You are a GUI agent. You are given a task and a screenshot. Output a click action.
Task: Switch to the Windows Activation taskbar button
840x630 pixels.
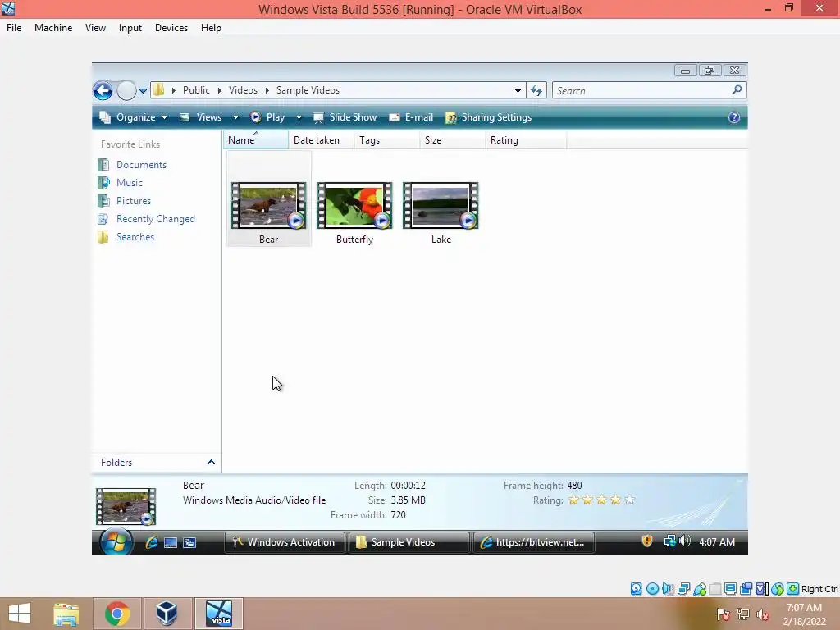pos(285,542)
